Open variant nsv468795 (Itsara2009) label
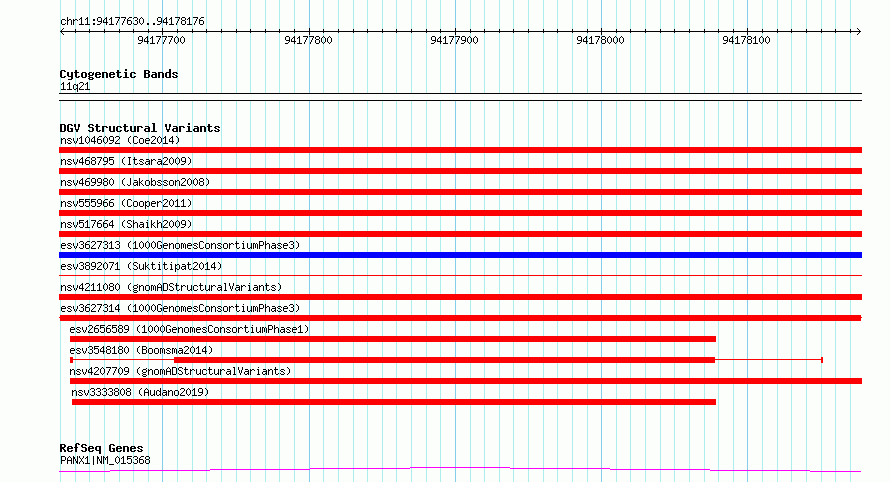This screenshot has width=890, height=482. point(126,161)
